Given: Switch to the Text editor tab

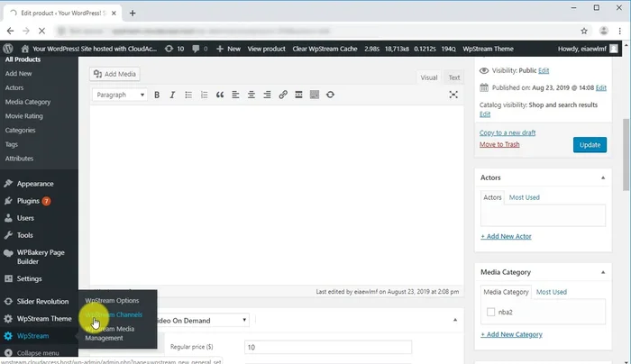Looking at the screenshot, I should tap(453, 77).
